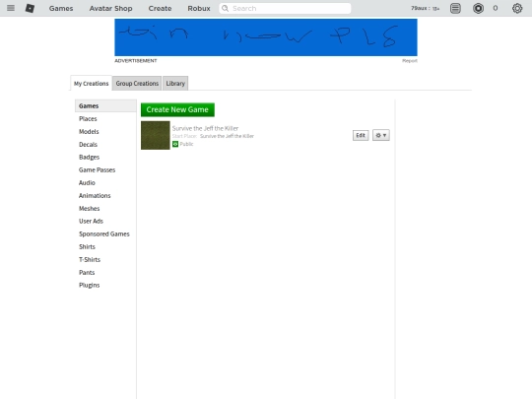The image size is (532, 399).
Task: Switch to Group Creations tab
Action: 137,84
